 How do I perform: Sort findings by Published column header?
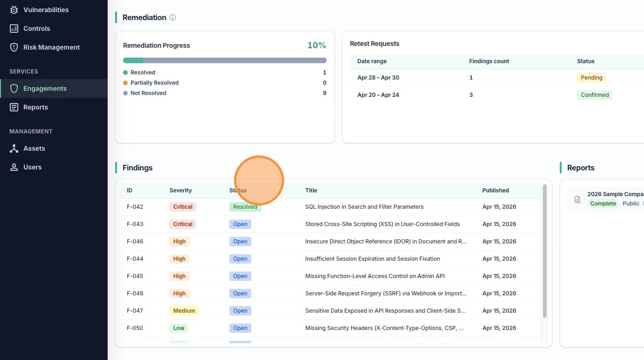click(x=495, y=191)
